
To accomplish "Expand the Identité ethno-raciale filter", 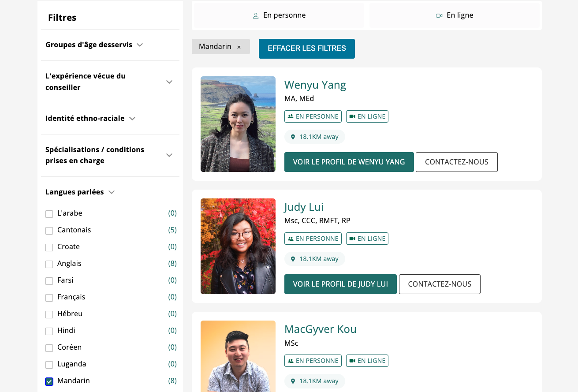I will click(132, 118).
